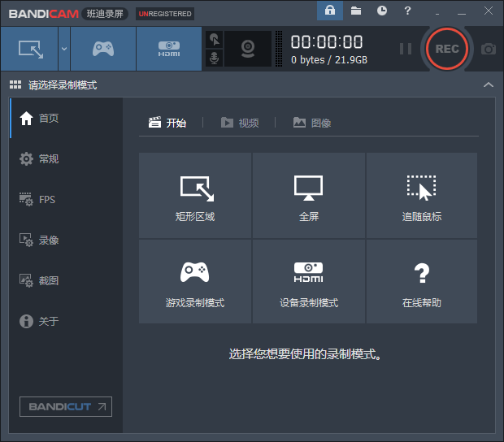Viewport: 504px width, 442px height.
Task: Toggle the mouse cursor effect icon
Action: (x=214, y=39)
